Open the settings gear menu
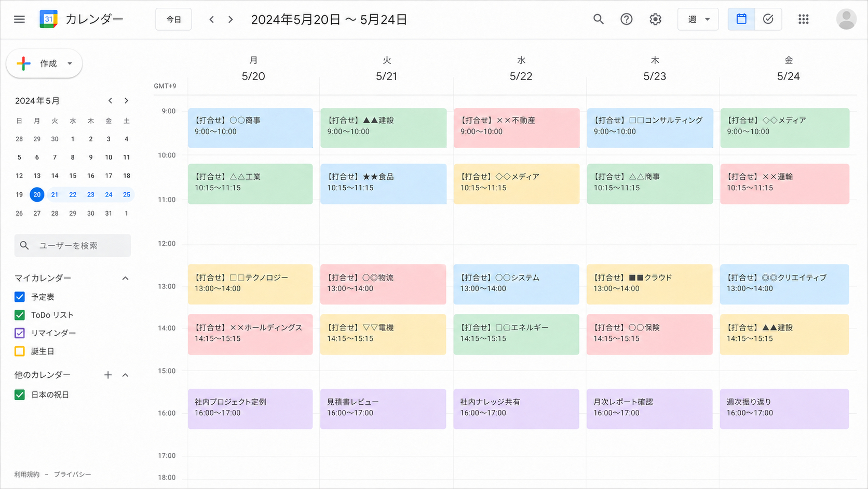 point(655,19)
